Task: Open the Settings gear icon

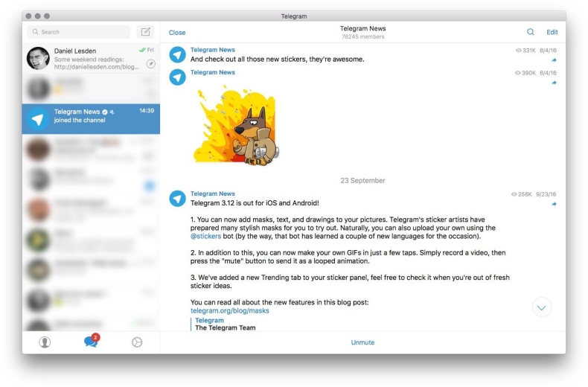Action: (136, 342)
